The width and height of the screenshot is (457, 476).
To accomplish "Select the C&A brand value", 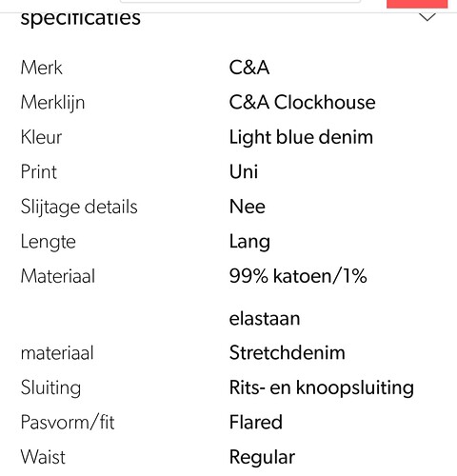I will (x=249, y=68).
